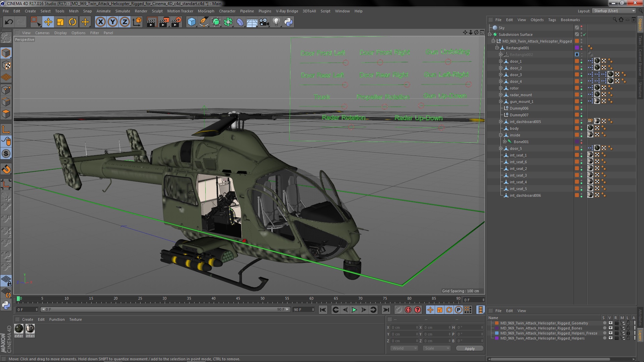Click the Texture tab in material panel
This screenshot has width=644, height=362.
[75, 319]
